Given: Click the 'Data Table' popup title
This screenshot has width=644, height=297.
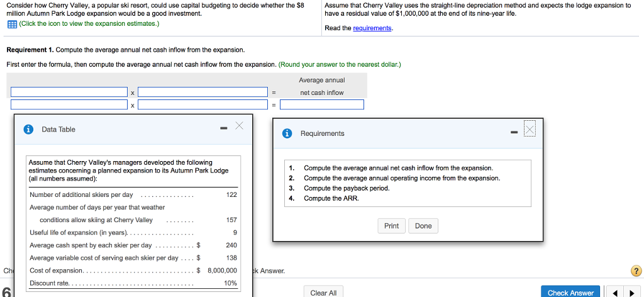Looking at the screenshot, I should [58, 130].
